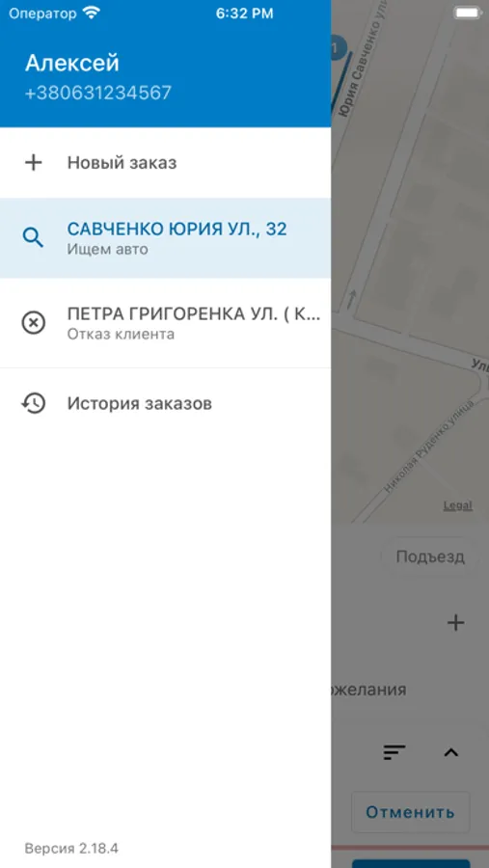The width and height of the screenshot is (489, 868).
Task: Tap the Wi-Fi status icon
Action: pyautogui.click(x=91, y=14)
